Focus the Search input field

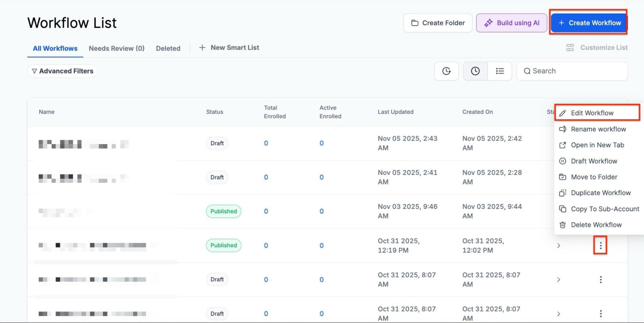tap(572, 71)
